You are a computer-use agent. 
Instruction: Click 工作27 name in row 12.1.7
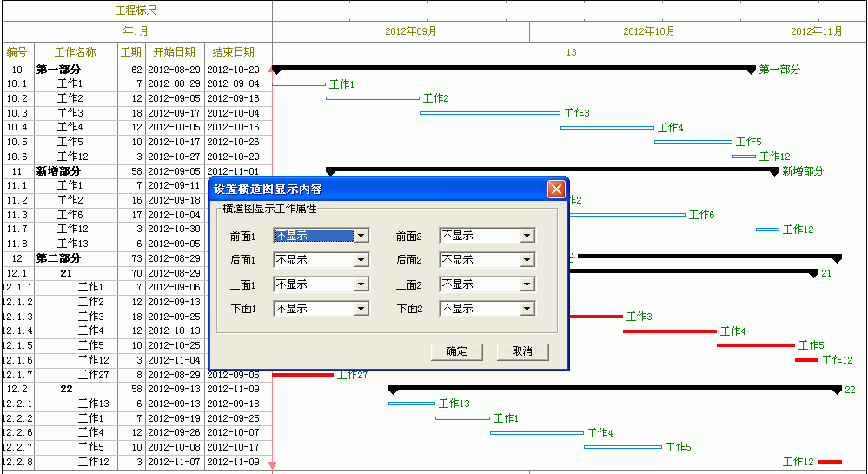[94, 375]
